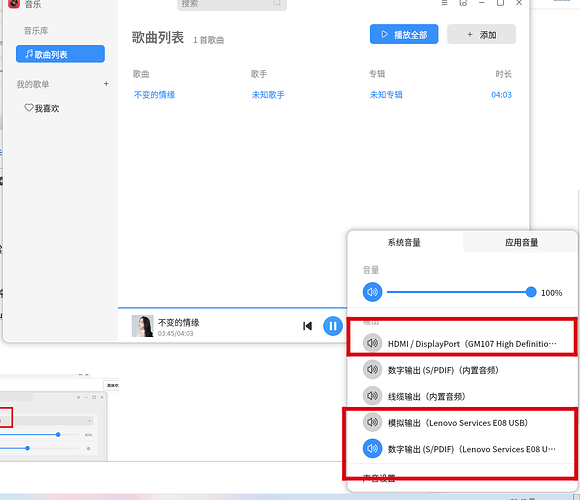Image resolution: width=580 pixels, height=500 pixels.
Task: Open the hamburger menu in title bar
Action: coord(445,3)
